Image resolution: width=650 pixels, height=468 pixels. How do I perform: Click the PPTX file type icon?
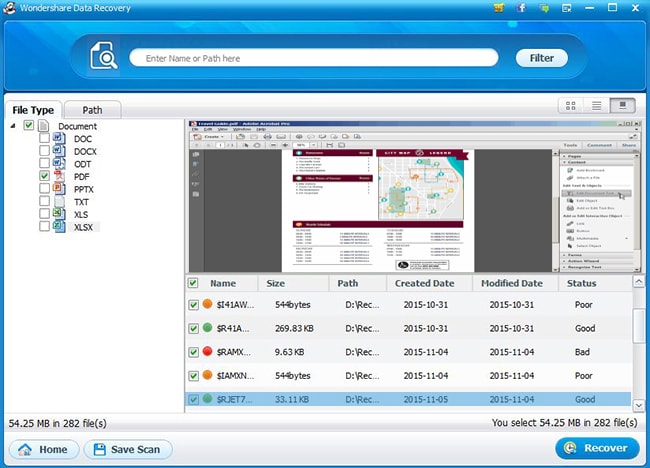59,189
